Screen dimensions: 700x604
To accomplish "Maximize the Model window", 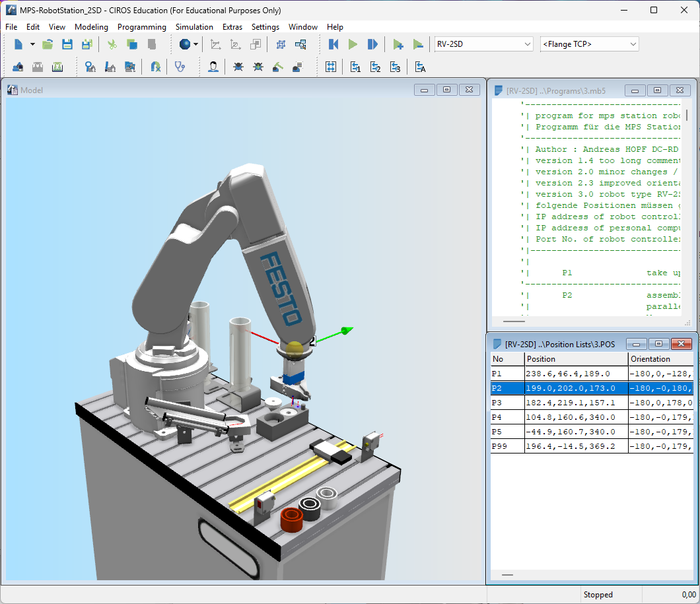I will 446,90.
